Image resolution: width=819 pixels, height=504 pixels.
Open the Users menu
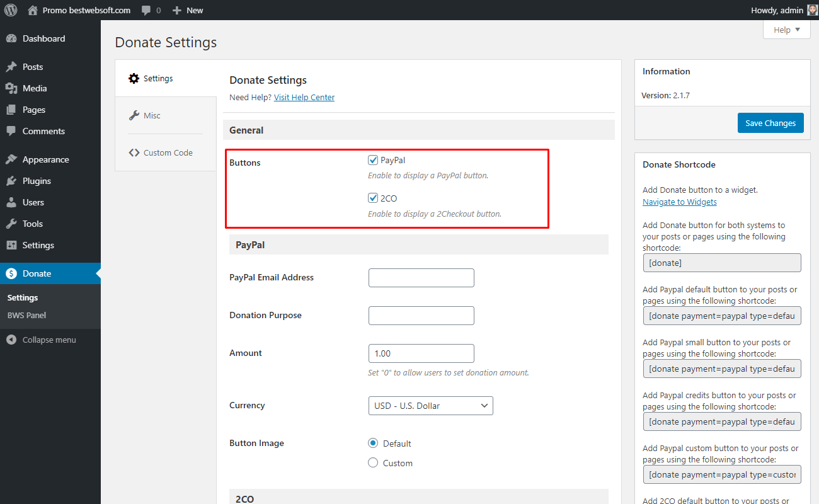point(50,202)
